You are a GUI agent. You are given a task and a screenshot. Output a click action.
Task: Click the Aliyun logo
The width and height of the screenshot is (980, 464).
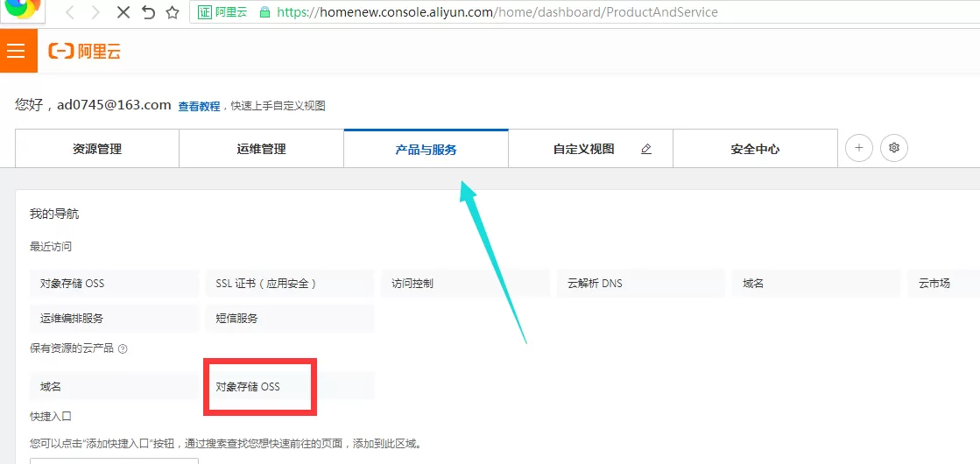[85, 51]
